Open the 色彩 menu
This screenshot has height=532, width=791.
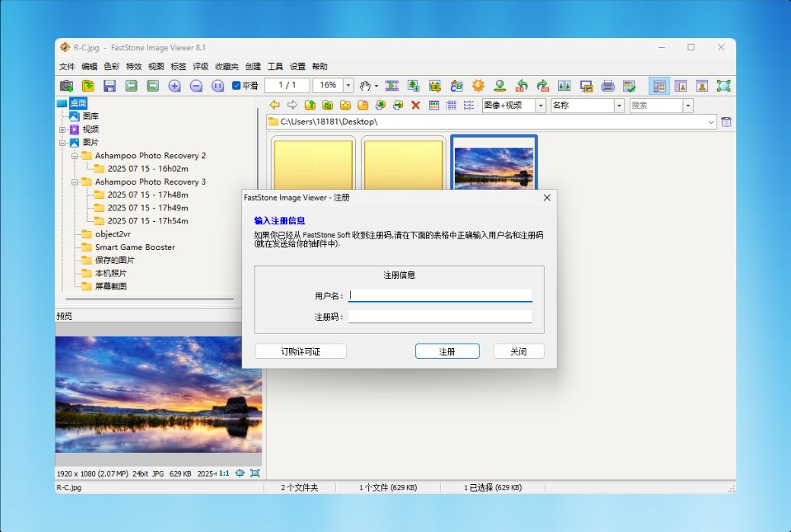click(112, 67)
